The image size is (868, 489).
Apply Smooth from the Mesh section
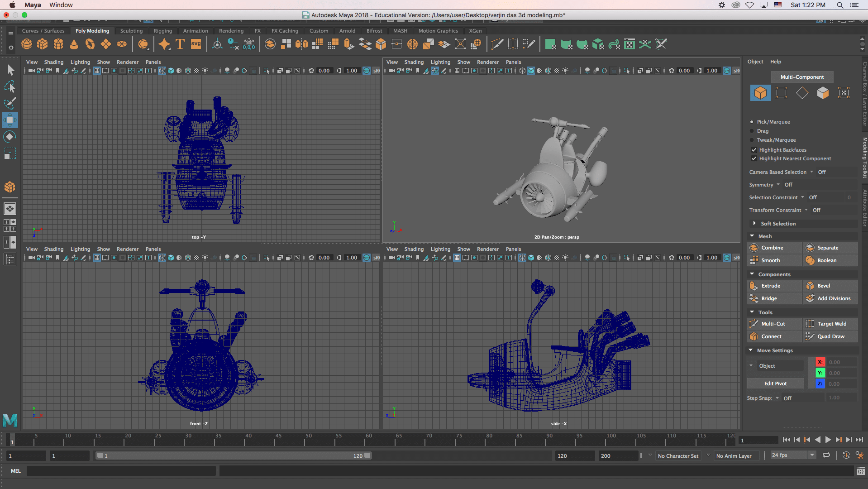point(771,260)
